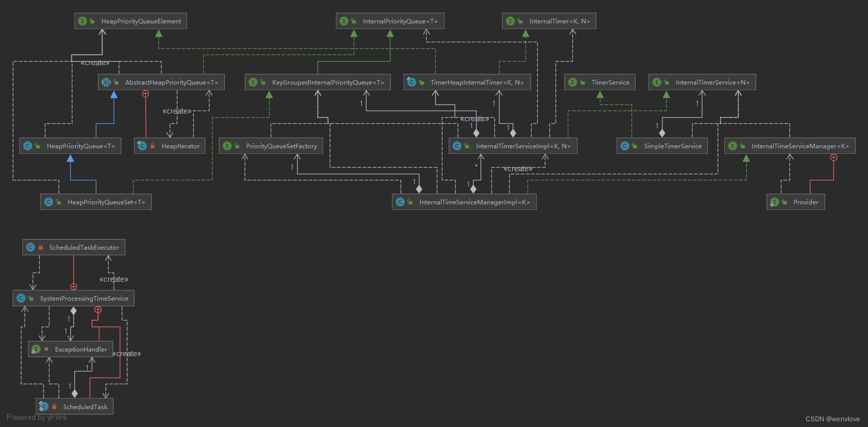The width and height of the screenshot is (868, 427).
Task: Click interface icon of Provider
Action: [775, 202]
